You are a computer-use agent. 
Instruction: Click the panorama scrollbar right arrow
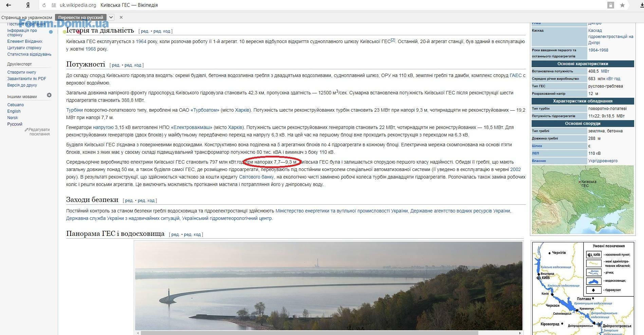tap(520, 333)
